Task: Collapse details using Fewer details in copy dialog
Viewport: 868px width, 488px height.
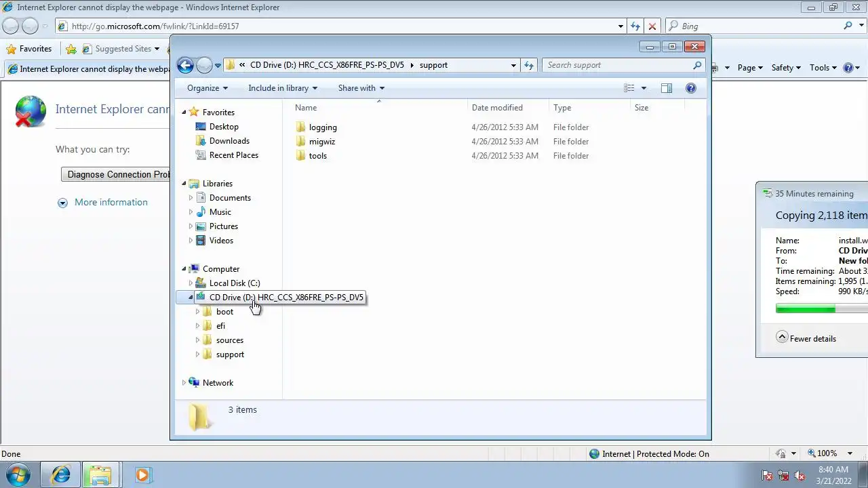Action: click(806, 338)
